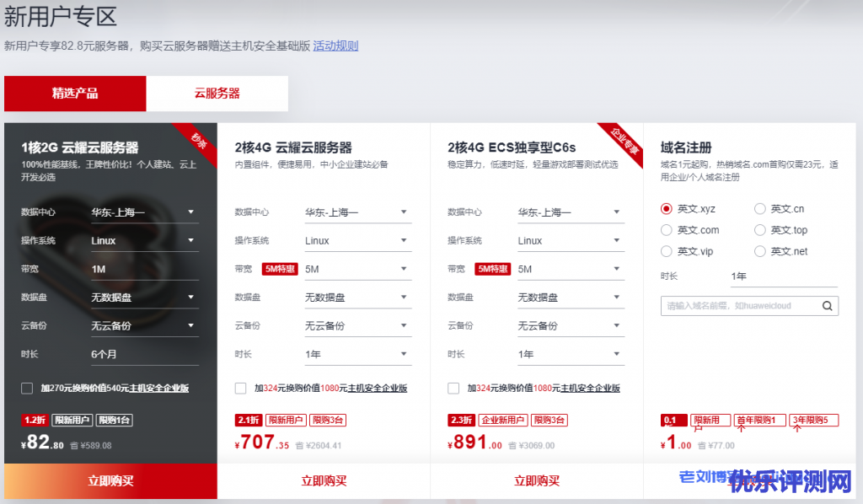Click the 5M特惠 badge in 2核4G 云耀云服务器 card

(279, 269)
